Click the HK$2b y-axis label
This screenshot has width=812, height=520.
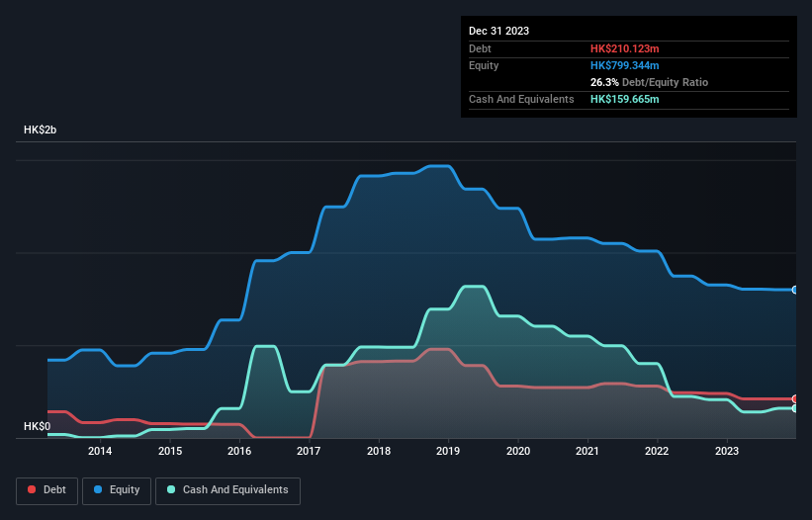pyautogui.click(x=40, y=130)
